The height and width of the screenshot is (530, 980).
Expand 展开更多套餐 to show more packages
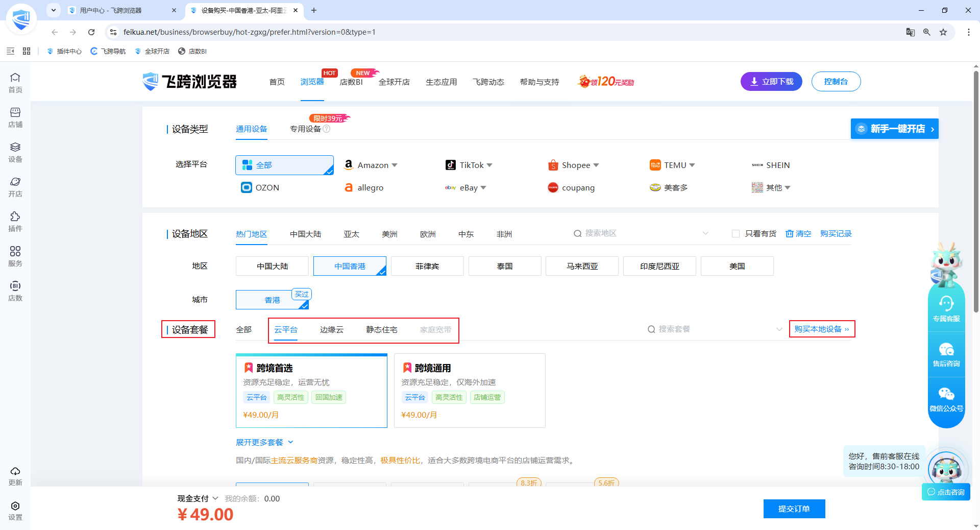click(x=264, y=442)
